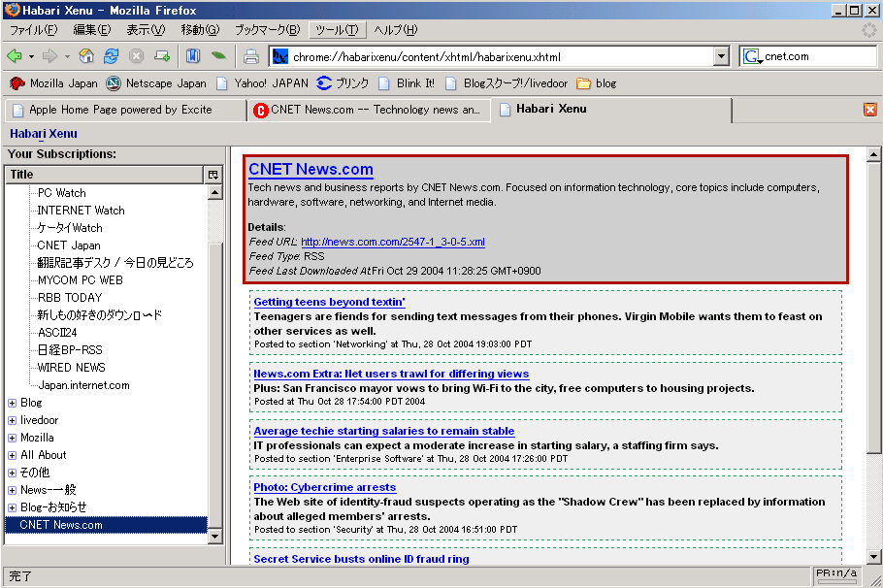Open 'Average techie starting salaries' article
Image resolution: width=883 pixels, height=588 pixels.
384,431
